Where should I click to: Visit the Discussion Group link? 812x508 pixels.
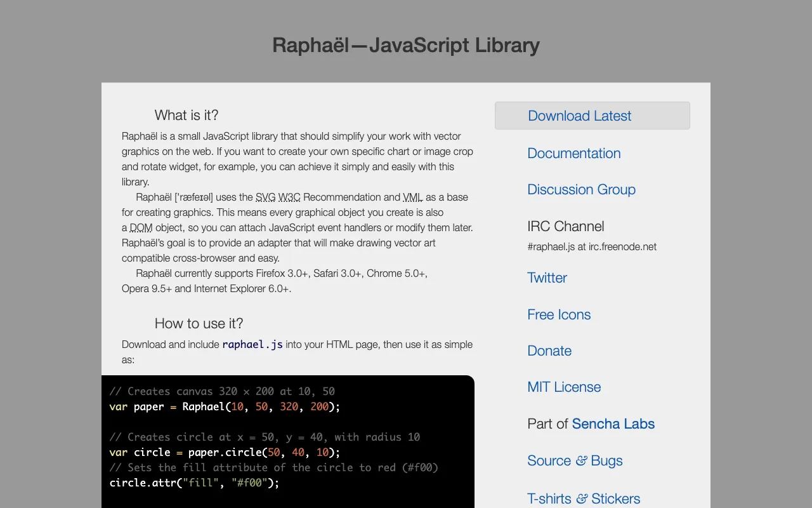581,189
